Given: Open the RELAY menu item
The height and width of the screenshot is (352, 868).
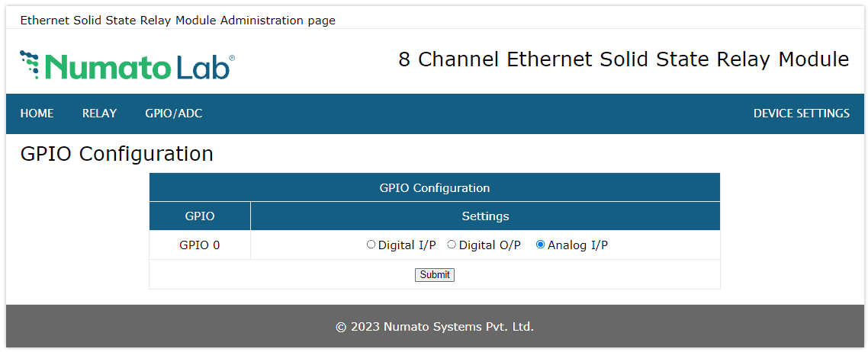Looking at the screenshot, I should coord(99,114).
